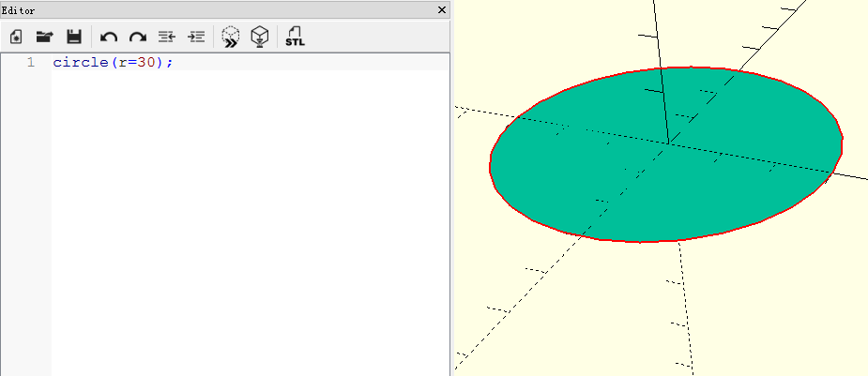Export the design as STL
Viewport: 868px width, 376px height.
click(295, 37)
